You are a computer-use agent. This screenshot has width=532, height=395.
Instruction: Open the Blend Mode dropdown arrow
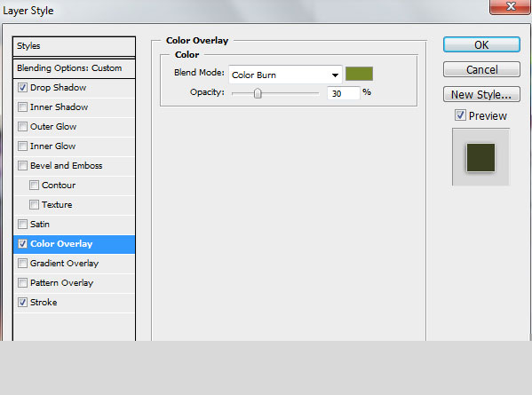[335, 75]
